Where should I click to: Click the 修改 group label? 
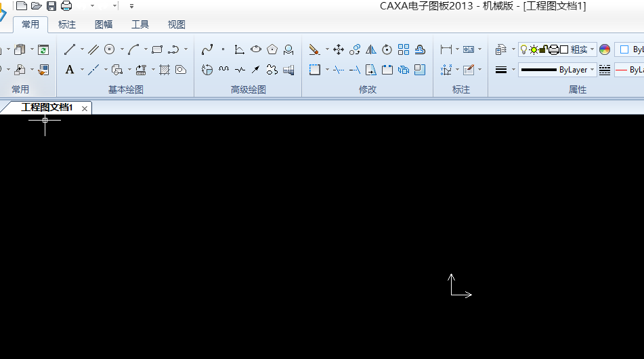[368, 89]
